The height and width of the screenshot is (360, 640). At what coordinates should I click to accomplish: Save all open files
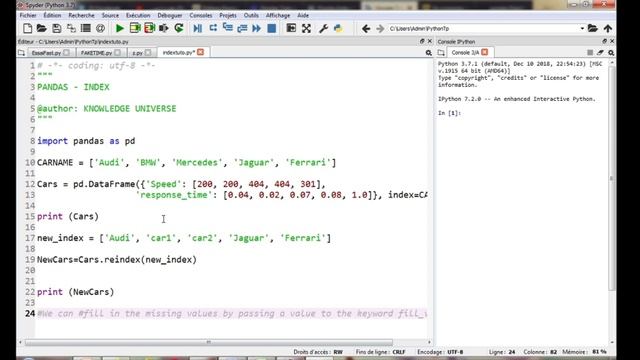(x=71, y=29)
